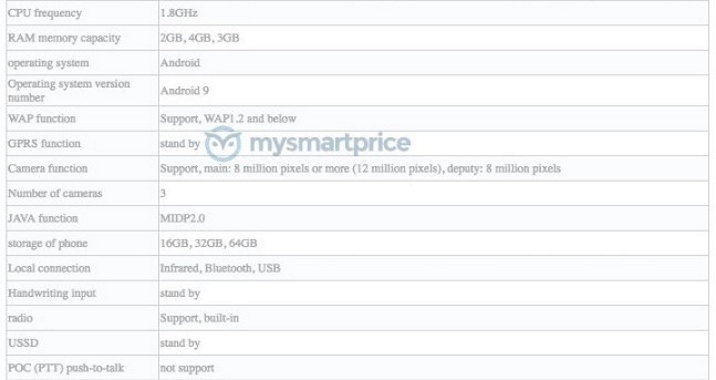Click the Camera function pixels description
The height and width of the screenshot is (380, 716).
(360, 169)
